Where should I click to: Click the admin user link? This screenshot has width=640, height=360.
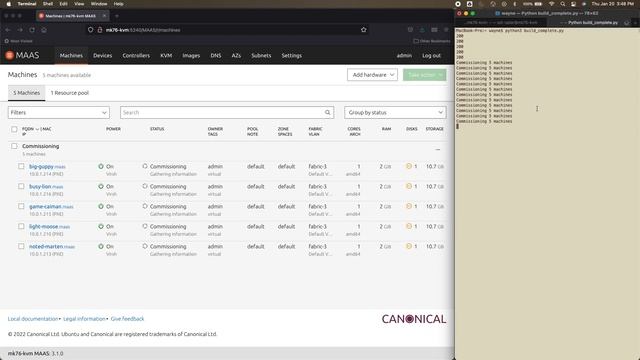pyautogui.click(x=404, y=56)
